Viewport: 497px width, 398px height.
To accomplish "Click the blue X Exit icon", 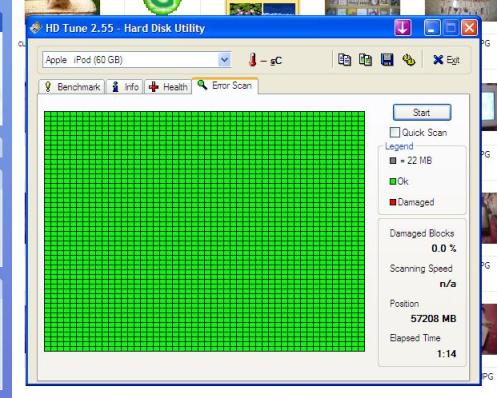I will tap(438, 60).
